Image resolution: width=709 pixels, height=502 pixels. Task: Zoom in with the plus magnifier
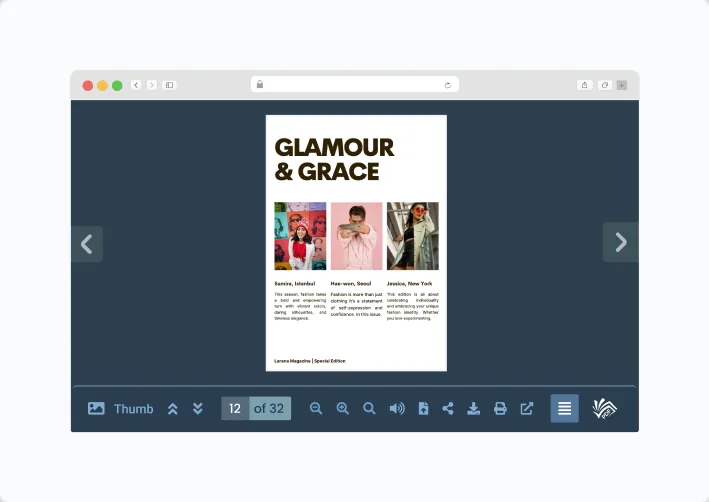pyautogui.click(x=343, y=408)
